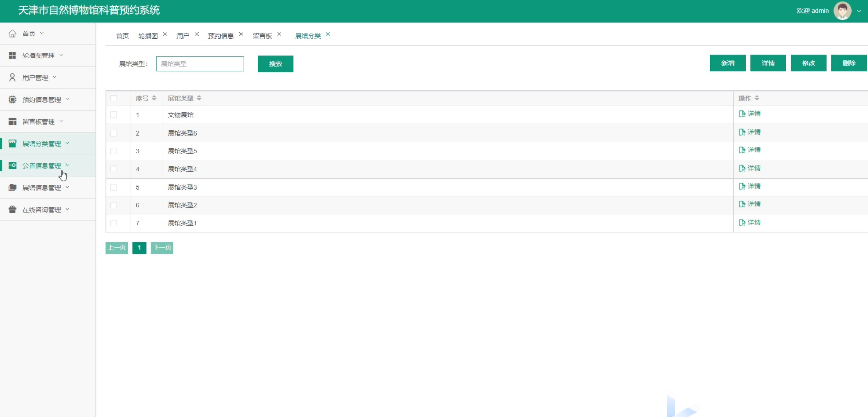The image size is (868, 417).
Task: Click the user management person icon
Action: coord(12,77)
